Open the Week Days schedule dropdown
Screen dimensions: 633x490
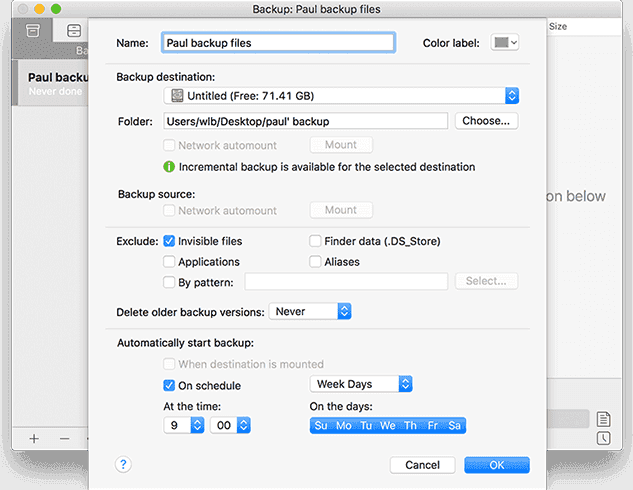pos(361,384)
